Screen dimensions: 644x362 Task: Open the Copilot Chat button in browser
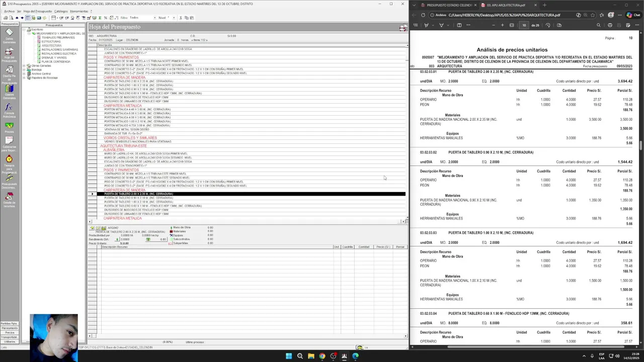click(x=633, y=15)
